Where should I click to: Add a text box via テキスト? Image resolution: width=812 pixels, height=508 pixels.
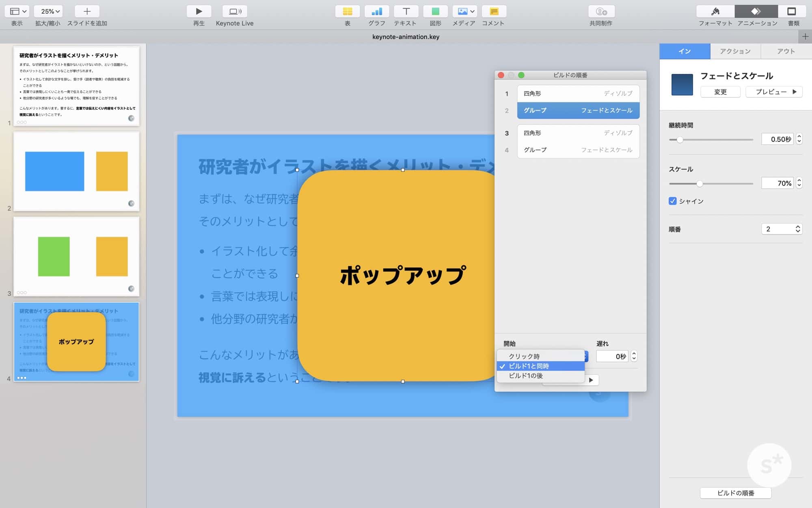point(406,11)
